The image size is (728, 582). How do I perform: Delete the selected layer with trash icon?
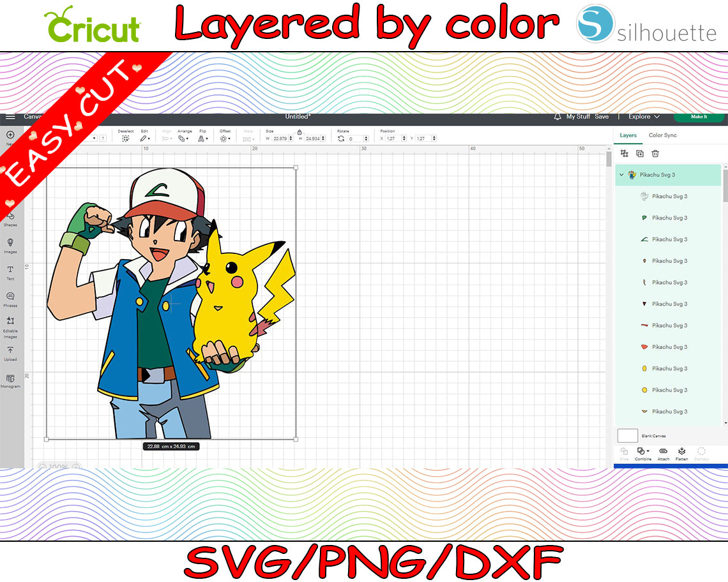click(x=655, y=153)
